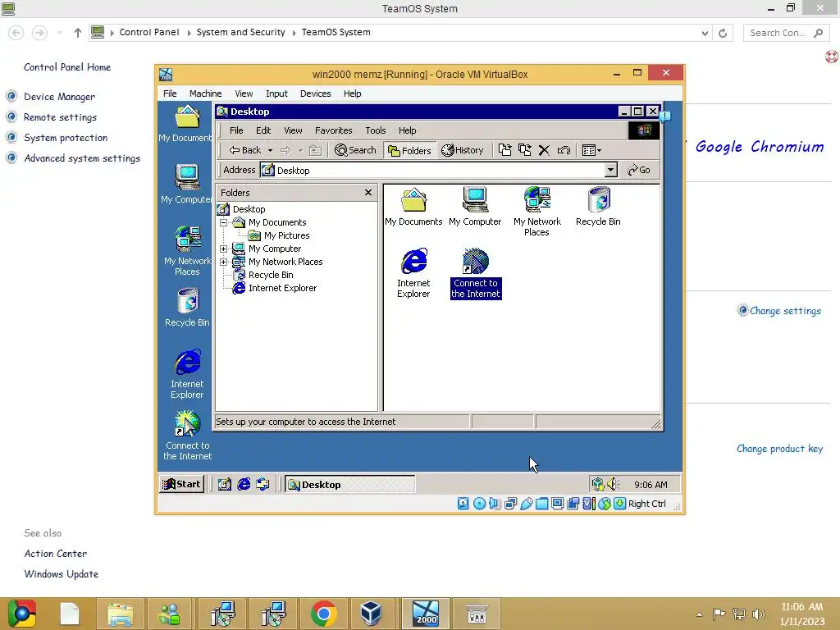Viewport: 840px width, 630px height.
Task: Click the Delete X toolbar icon
Action: 544,151
